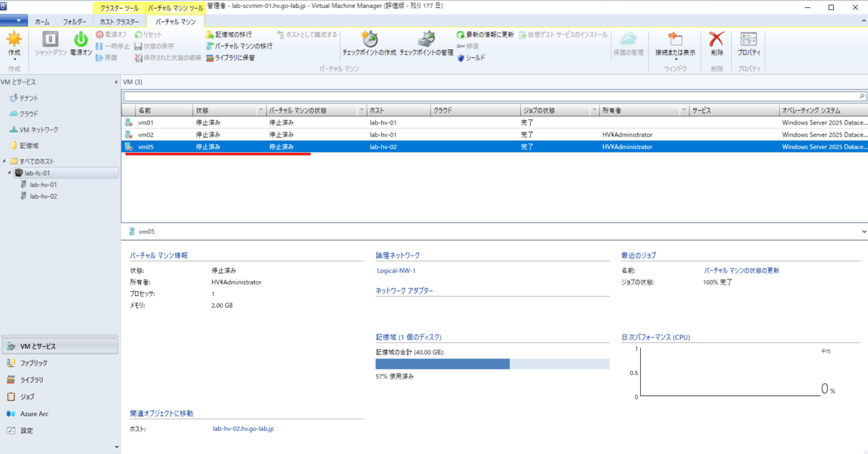Click 状態の保存 (Save State)
The height and width of the screenshot is (454, 868).
coord(154,46)
